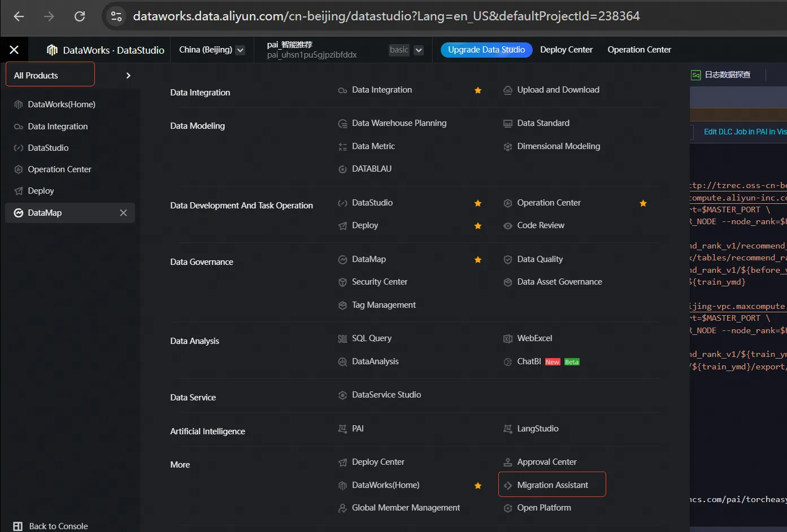Viewport: 787px width, 532px height.
Task: Open the Deploy Center link under More
Action: tap(378, 462)
